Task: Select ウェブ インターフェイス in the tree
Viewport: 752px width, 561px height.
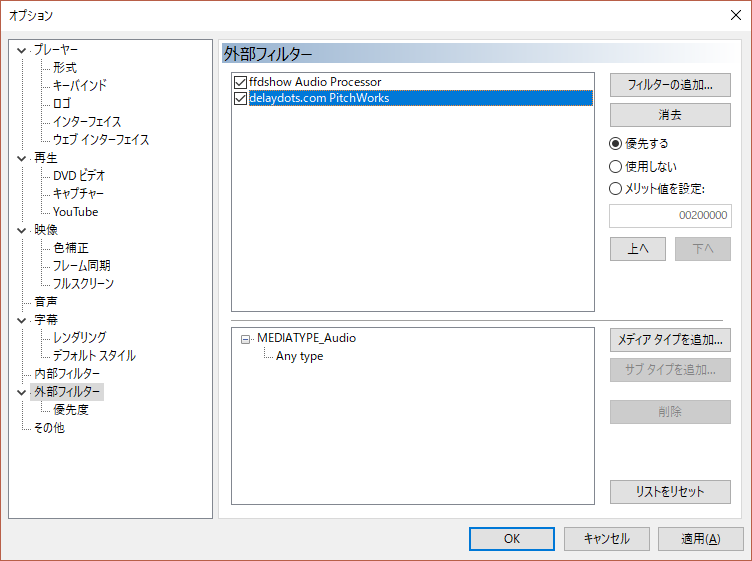Action: click(x=101, y=140)
